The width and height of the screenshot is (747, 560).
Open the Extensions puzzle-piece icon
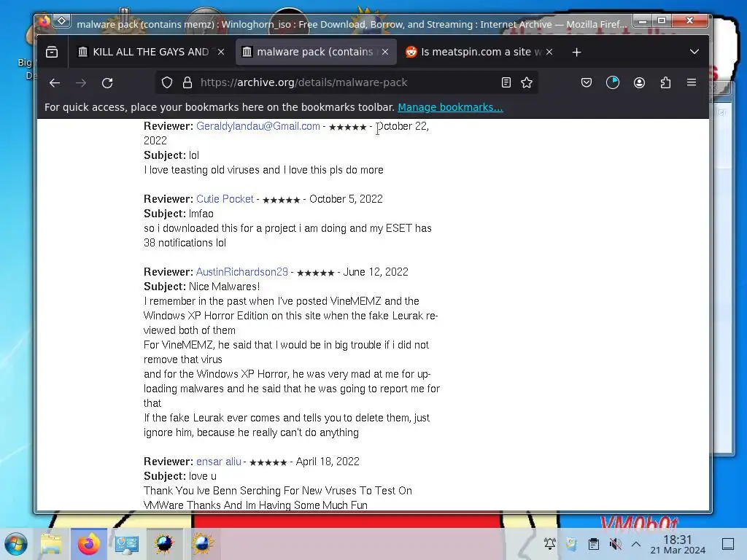point(665,83)
